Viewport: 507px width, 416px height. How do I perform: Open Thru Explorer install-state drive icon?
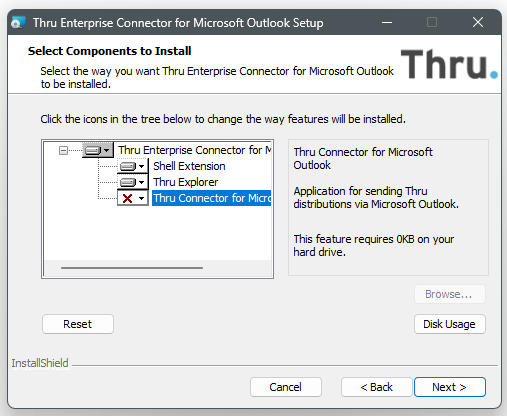tap(128, 182)
